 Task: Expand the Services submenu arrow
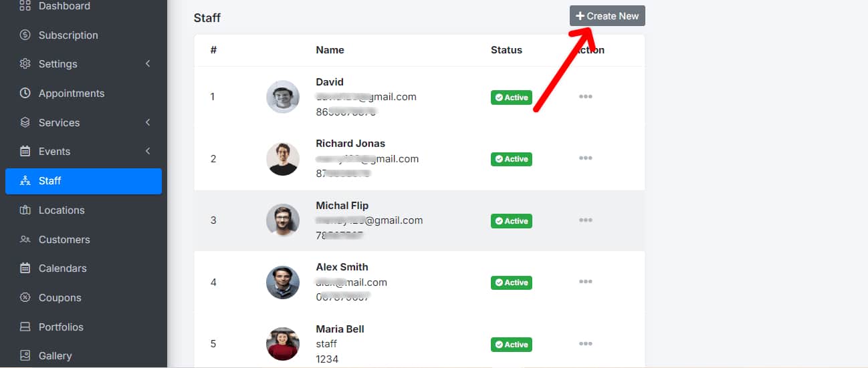click(x=148, y=123)
